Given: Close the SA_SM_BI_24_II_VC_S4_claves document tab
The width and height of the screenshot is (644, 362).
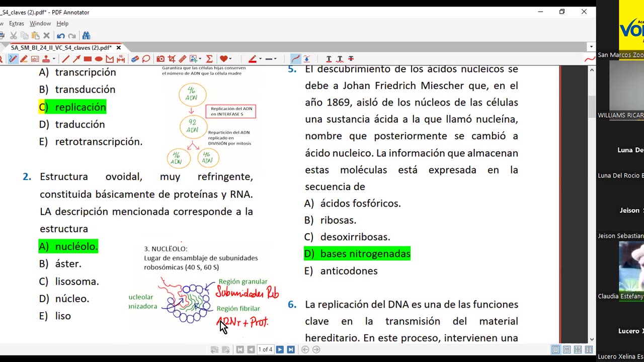Looking at the screenshot, I should point(119,48).
